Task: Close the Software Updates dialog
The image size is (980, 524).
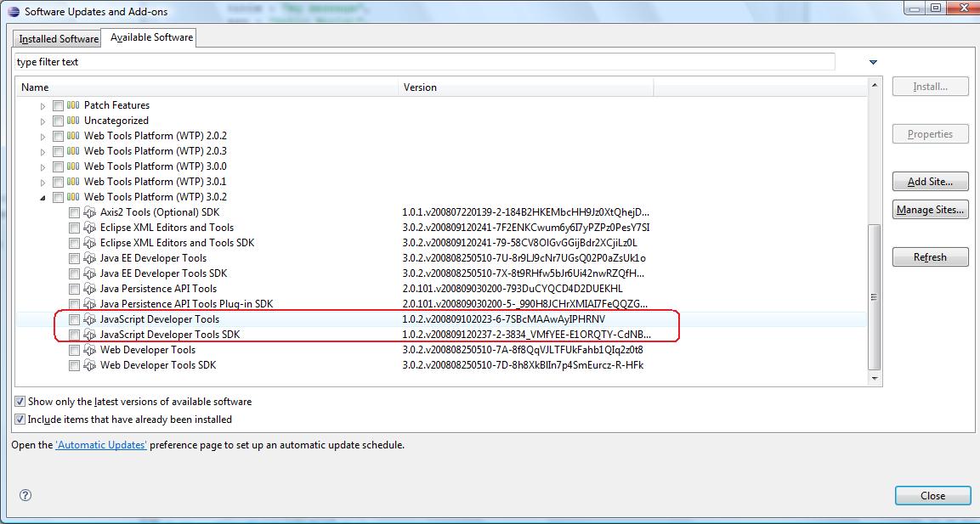Action: pyautogui.click(x=932, y=495)
